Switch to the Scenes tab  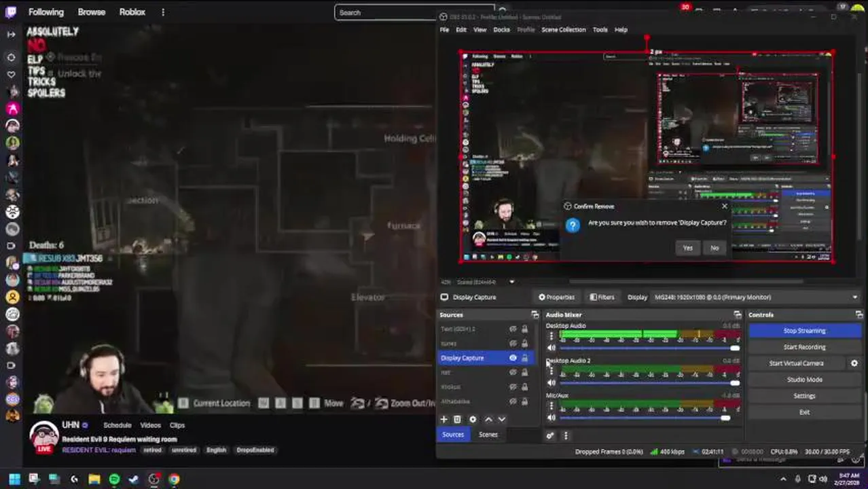(488, 435)
